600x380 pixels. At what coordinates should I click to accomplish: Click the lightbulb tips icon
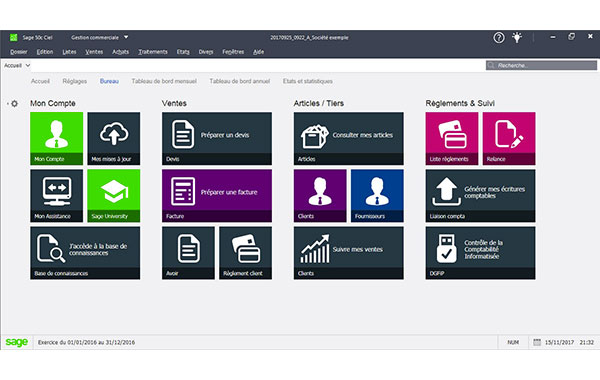click(x=517, y=38)
